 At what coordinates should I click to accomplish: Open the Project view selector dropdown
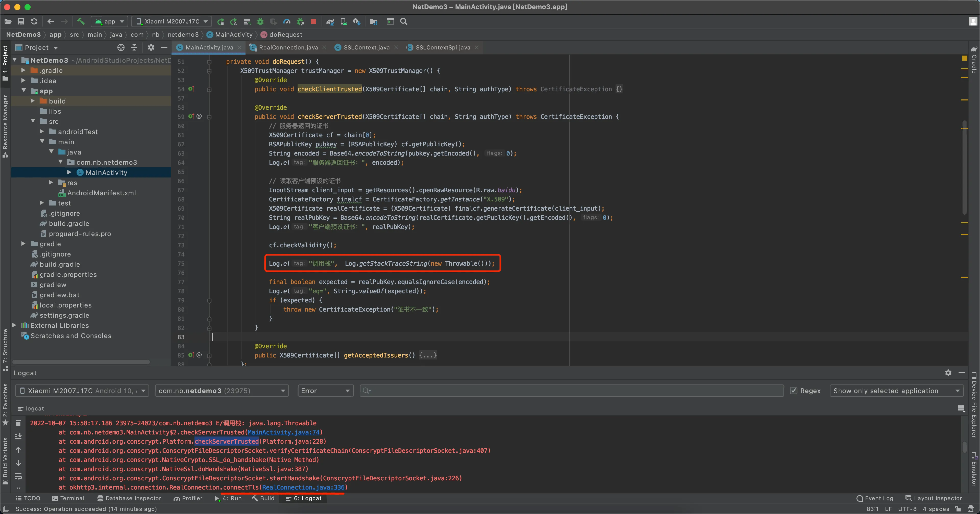36,47
